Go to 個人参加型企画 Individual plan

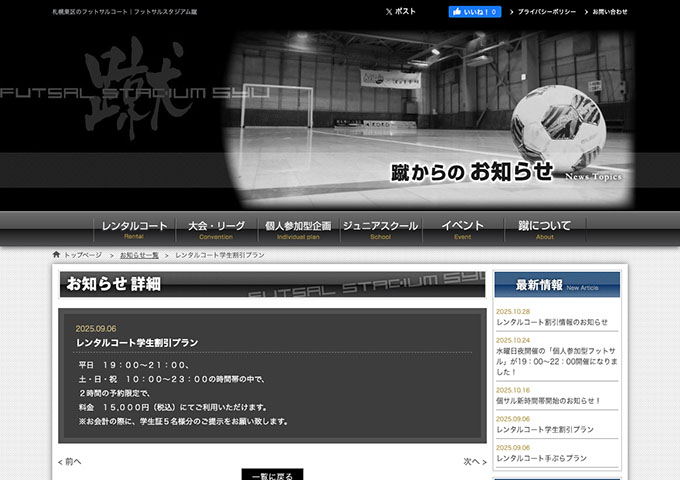[x=298, y=229]
